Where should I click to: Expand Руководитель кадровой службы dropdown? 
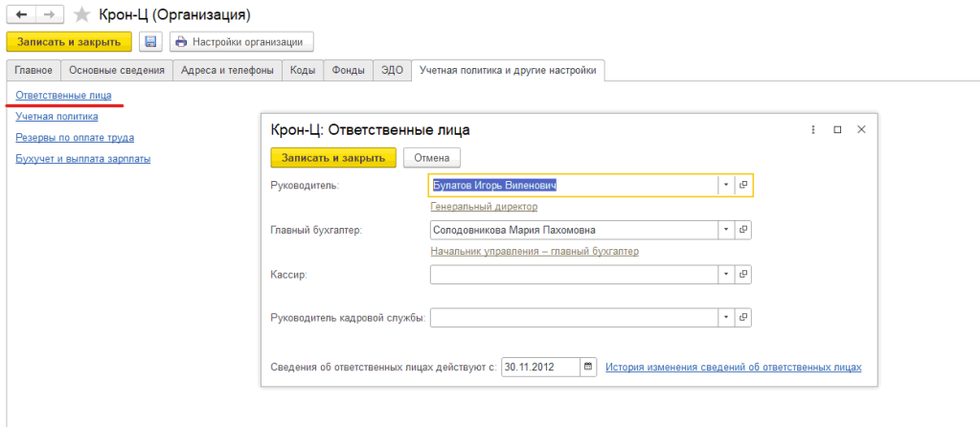tap(726, 318)
